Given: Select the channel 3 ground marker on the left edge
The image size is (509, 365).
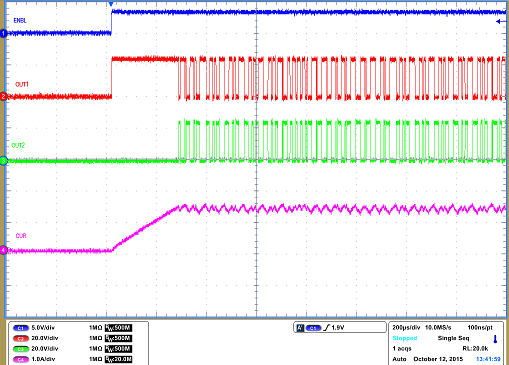Looking at the screenshot, I should click(3, 161).
